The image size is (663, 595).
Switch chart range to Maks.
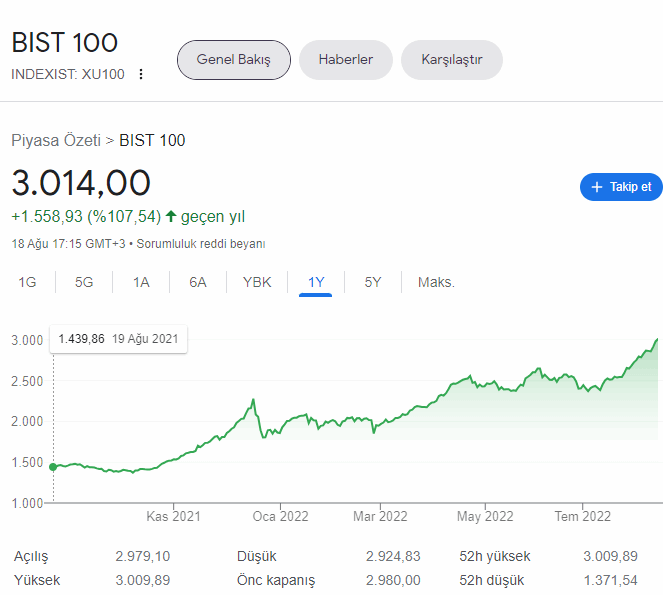pos(436,282)
